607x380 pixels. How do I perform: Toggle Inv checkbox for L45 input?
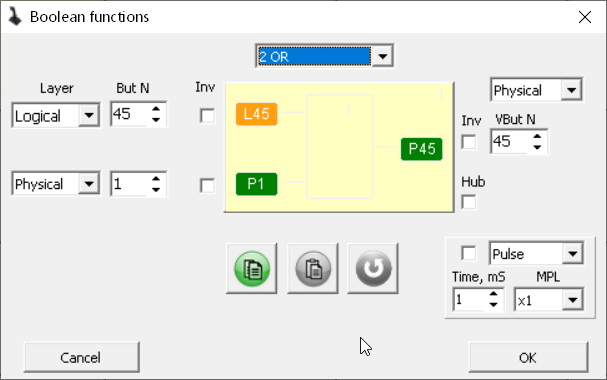tap(207, 116)
